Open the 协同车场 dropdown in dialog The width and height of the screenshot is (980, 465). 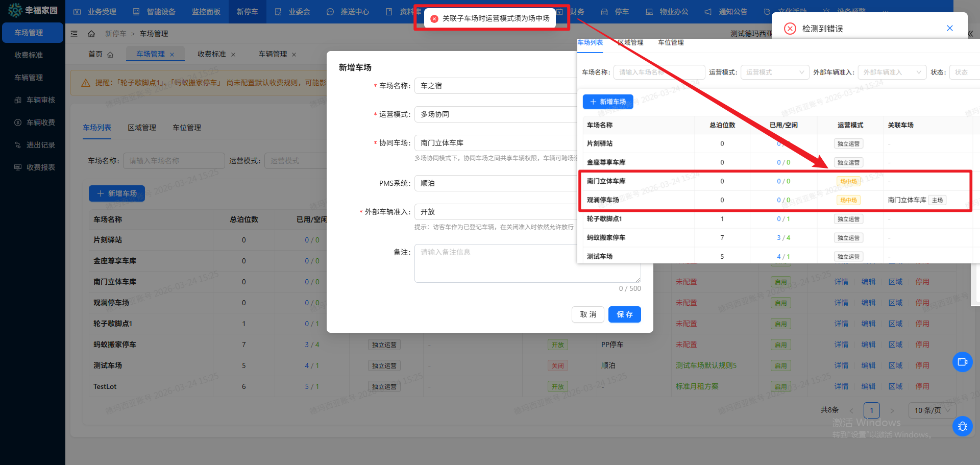pos(495,143)
